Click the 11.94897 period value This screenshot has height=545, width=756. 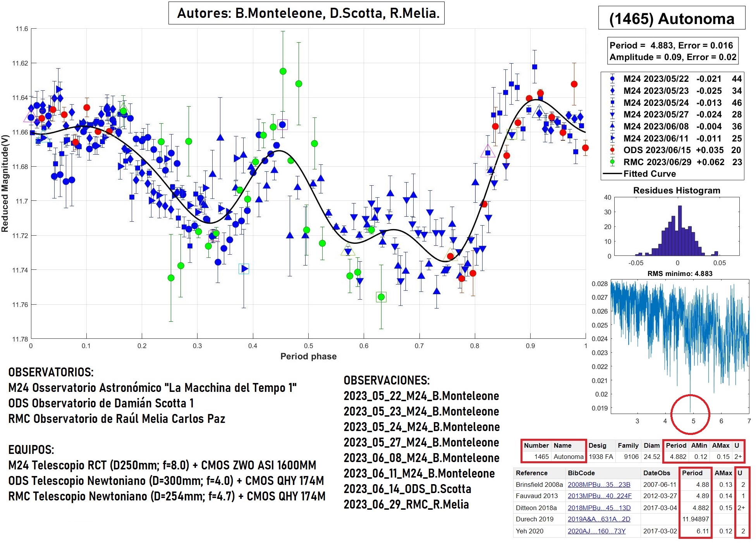(x=696, y=519)
